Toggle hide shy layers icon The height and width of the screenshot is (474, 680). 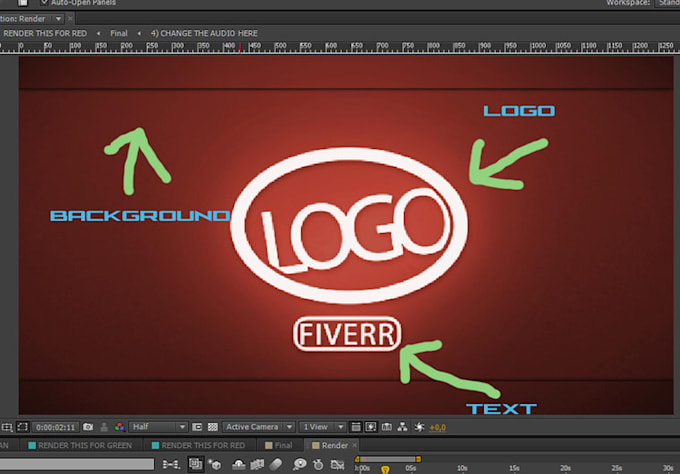(239, 465)
